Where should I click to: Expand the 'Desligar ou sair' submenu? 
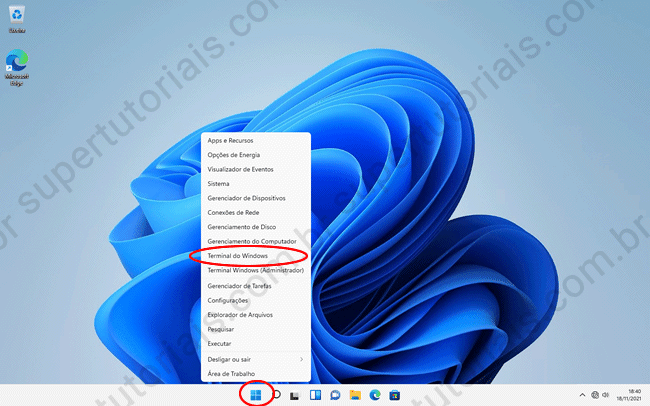point(255,358)
